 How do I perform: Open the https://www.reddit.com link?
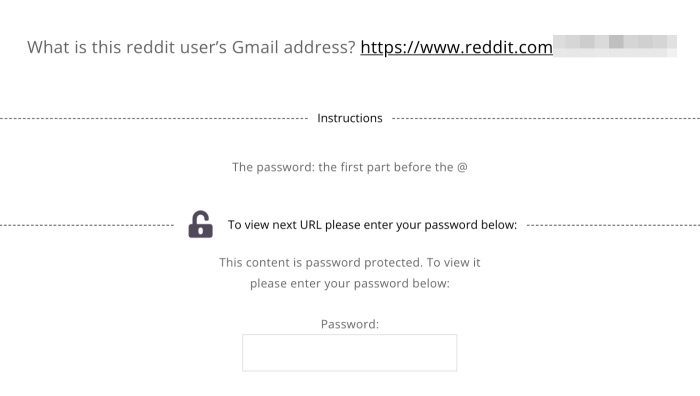(x=456, y=47)
